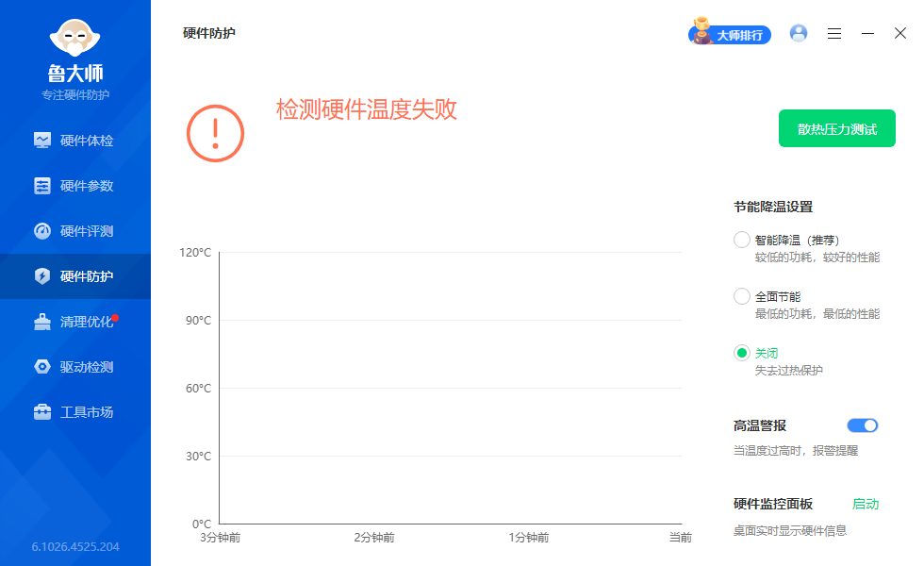Image resolution: width=924 pixels, height=566 pixels.
Task: Click the 鲁大师 logo mascot
Action: [x=75, y=38]
